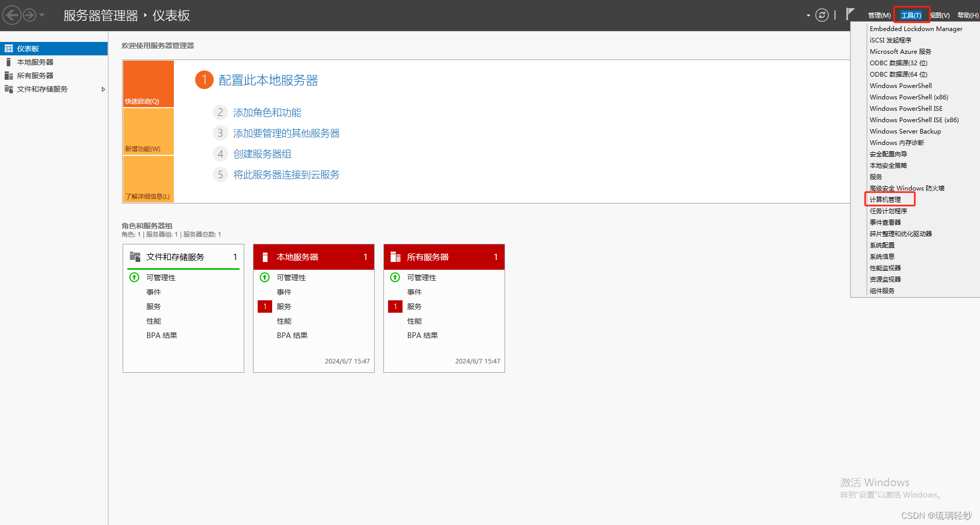980x525 pixels.
Task: Open dropdown arrow left of refresh icon
Action: [808, 16]
